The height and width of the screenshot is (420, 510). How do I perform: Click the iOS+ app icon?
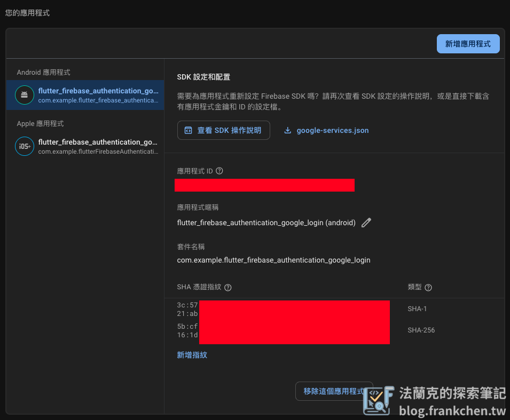coord(25,146)
